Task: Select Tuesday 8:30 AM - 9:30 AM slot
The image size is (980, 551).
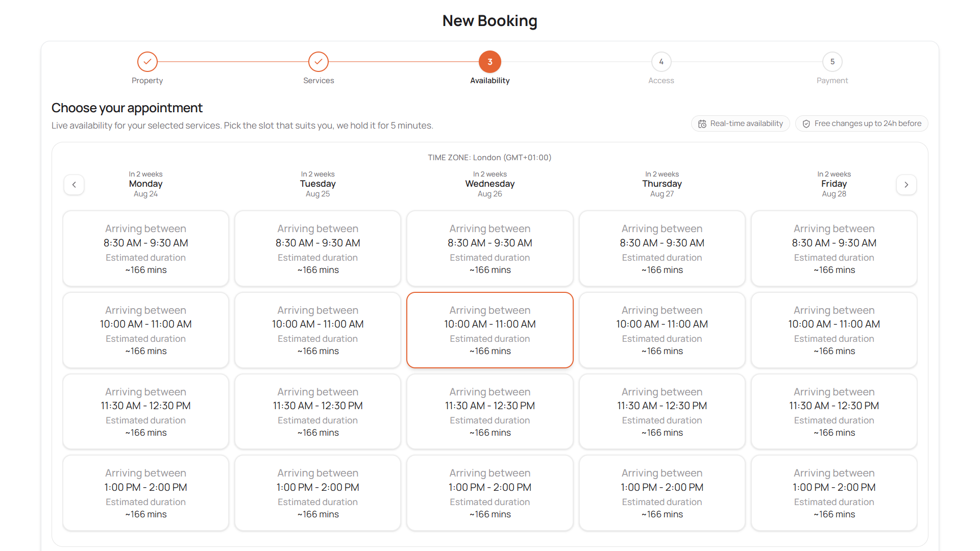Action: pos(317,248)
